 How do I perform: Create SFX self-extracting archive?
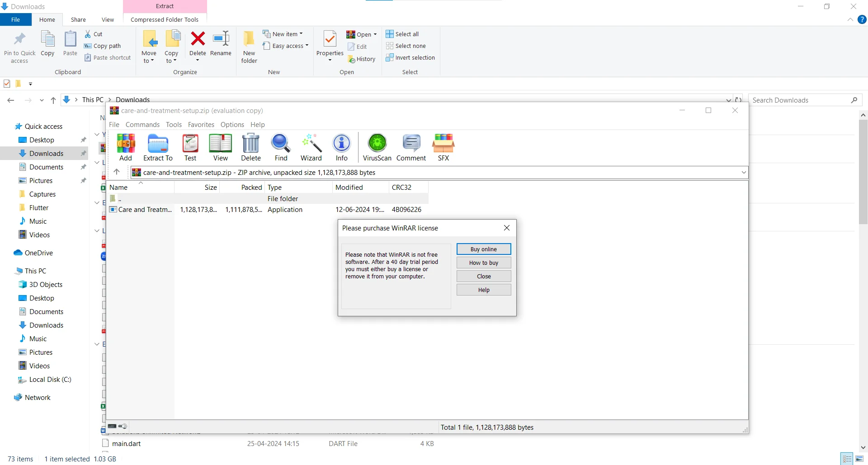click(x=443, y=147)
